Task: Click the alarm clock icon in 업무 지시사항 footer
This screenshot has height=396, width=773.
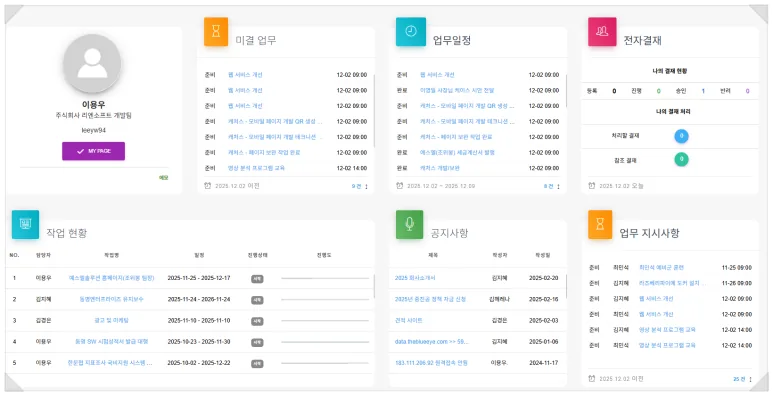Action: coord(592,379)
